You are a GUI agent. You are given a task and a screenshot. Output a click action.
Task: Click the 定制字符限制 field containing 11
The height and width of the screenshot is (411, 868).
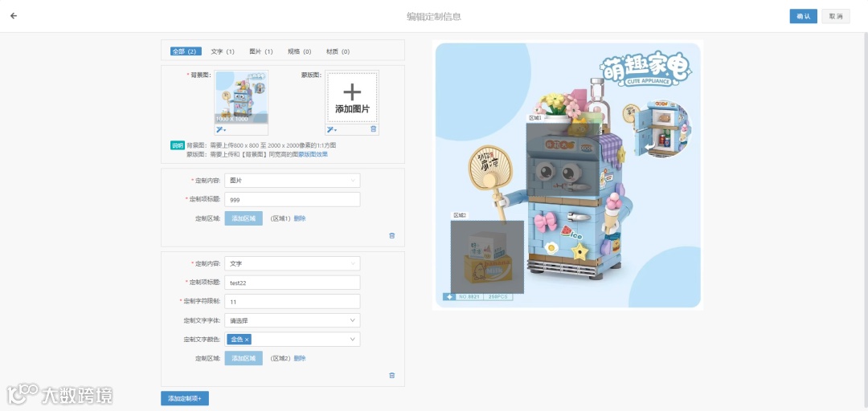[293, 302]
